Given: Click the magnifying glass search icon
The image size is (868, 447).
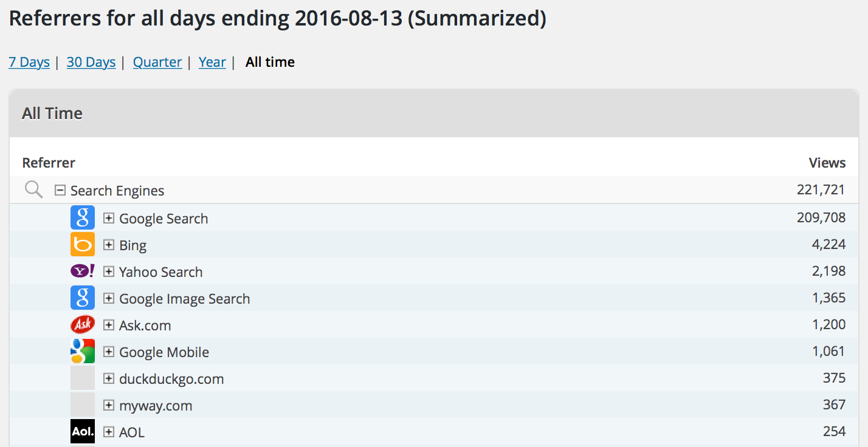Looking at the screenshot, I should coord(33,189).
